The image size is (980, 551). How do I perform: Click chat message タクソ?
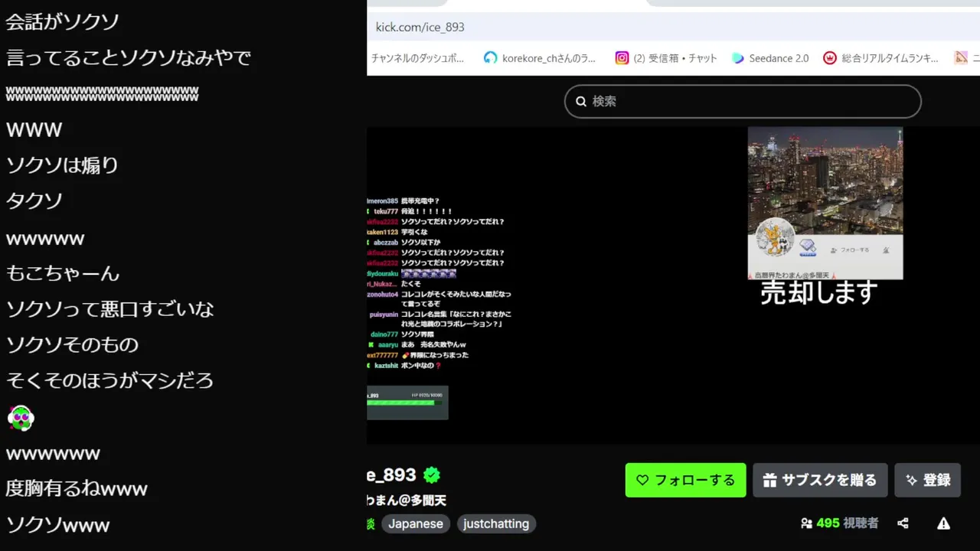coord(34,201)
